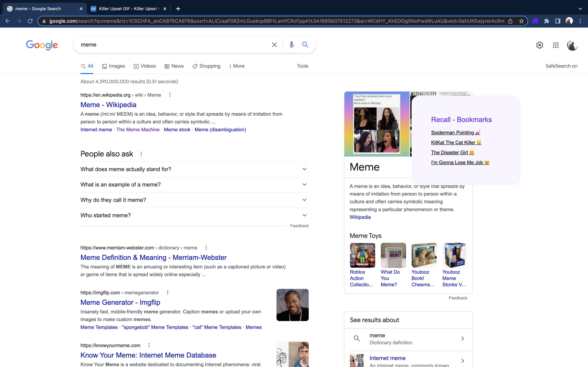Screen dimensions: 588x367
Task: Open the 'Meme - Wikipedia' result link
Action: point(108,105)
